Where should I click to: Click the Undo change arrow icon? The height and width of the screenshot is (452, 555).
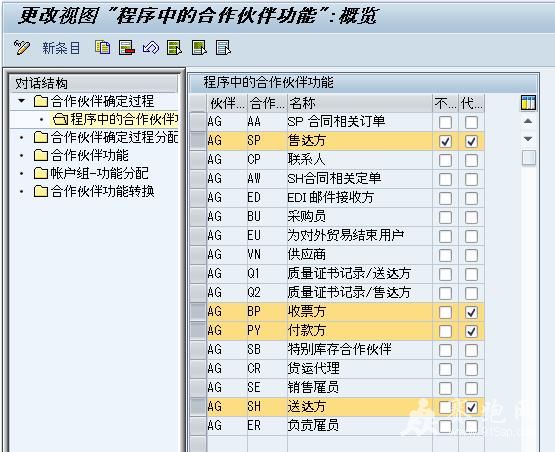151,47
